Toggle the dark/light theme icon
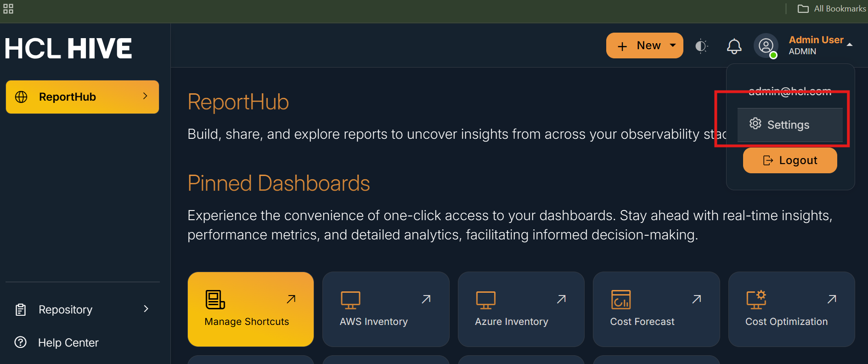Screen dimensions: 868x364 [x=701, y=46]
